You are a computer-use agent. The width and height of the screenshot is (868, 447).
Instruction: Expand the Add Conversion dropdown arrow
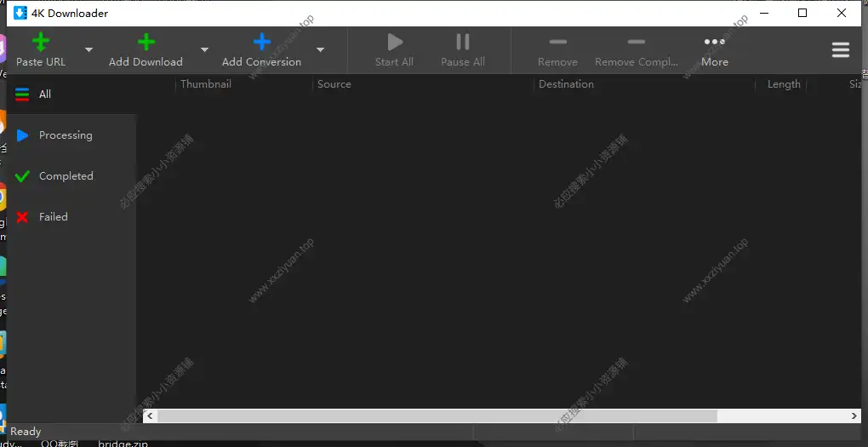[320, 50]
